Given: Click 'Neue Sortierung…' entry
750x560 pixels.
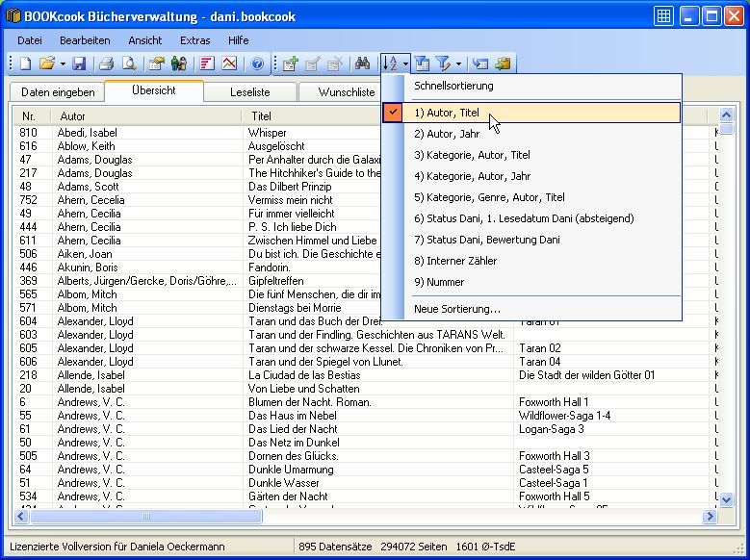Looking at the screenshot, I should pos(457,309).
